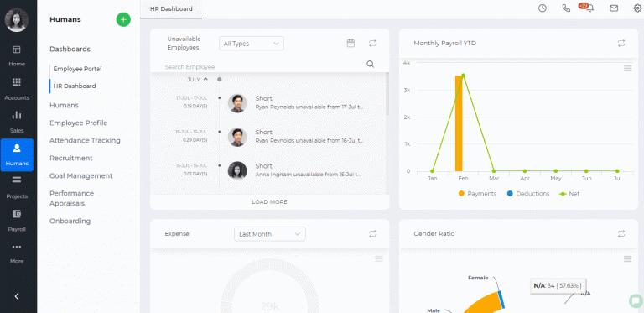
Task: Open the phone call icon
Action: (x=566, y=8)
